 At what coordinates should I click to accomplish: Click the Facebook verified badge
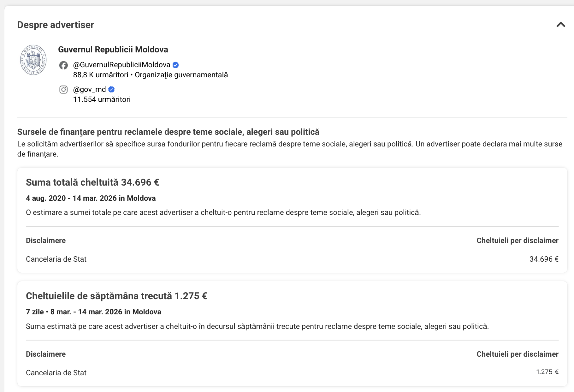176,65
